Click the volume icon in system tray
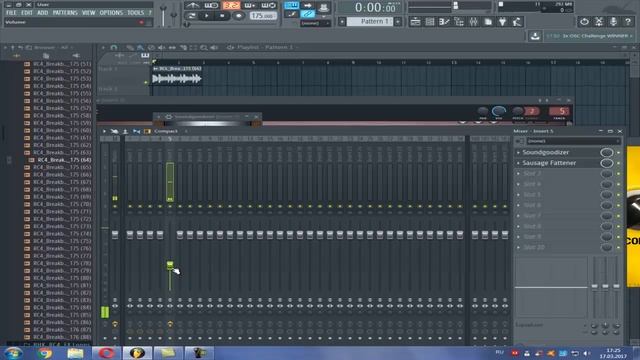The height and width of the screenshot is (360, 640). tap(587, 353)
